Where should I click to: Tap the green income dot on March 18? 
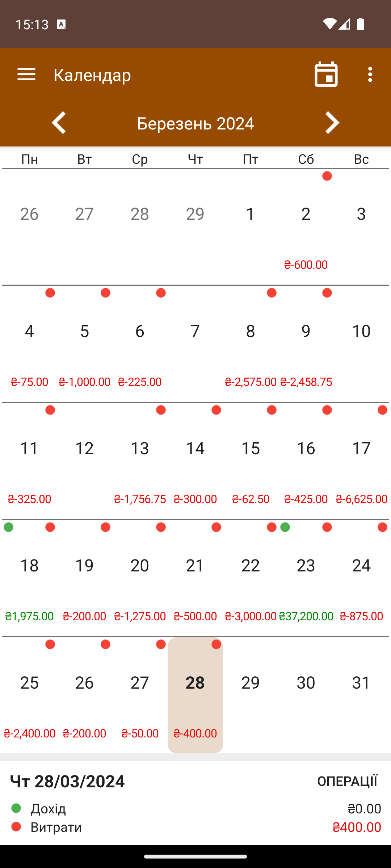click(x=9, y=527)
